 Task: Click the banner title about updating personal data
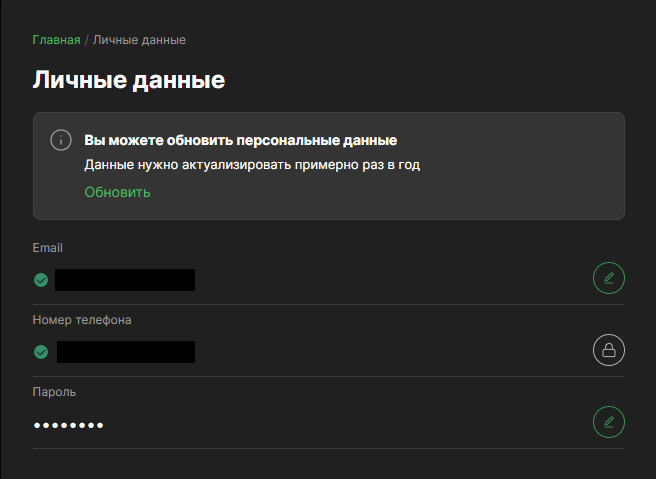(x=241, y=140)
